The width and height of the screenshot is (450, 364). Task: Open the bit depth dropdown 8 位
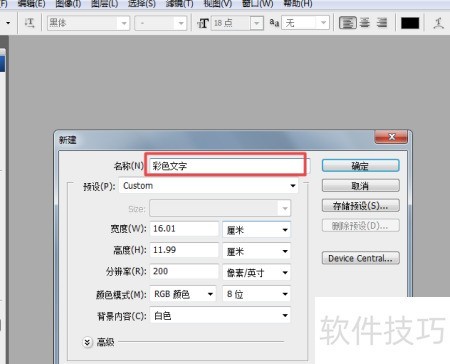click(x=256, y=294)
